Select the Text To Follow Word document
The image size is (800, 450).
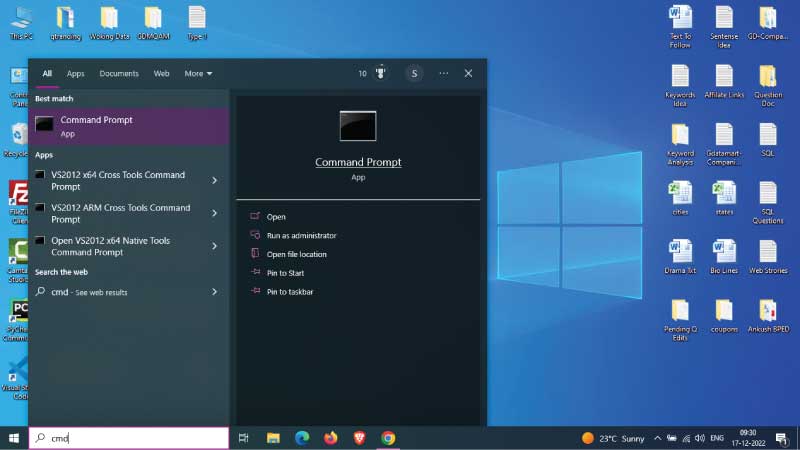pyautogui.click(x=680, y=27)
